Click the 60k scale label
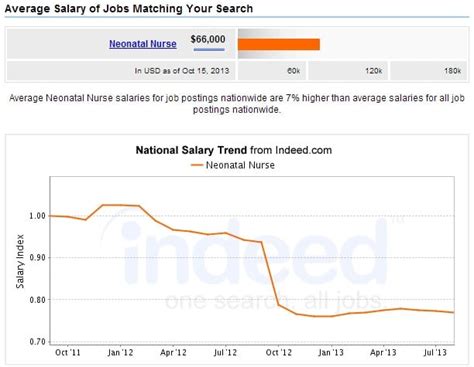The width and height of the screenshot is (474, 367). [293, 71]
